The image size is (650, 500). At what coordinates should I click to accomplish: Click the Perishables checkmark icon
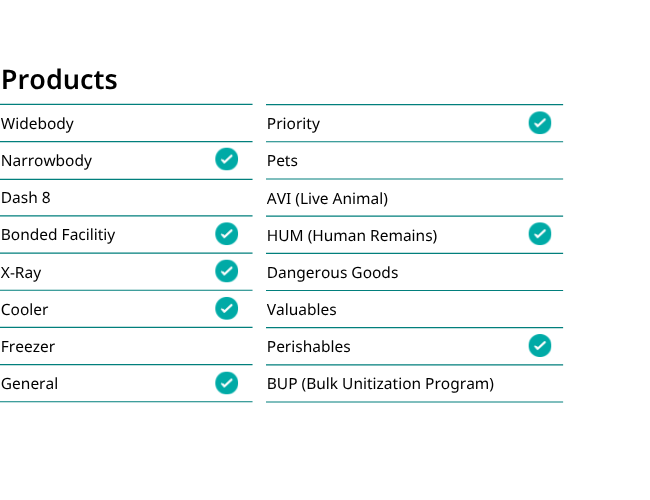(x=540, y=346)
